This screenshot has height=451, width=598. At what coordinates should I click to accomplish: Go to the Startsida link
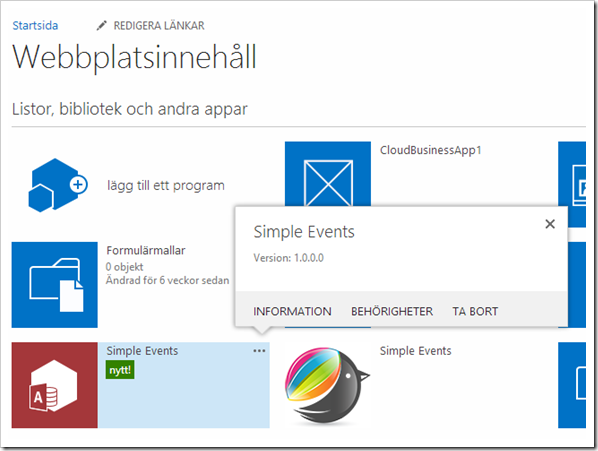(x=35, y=26)
